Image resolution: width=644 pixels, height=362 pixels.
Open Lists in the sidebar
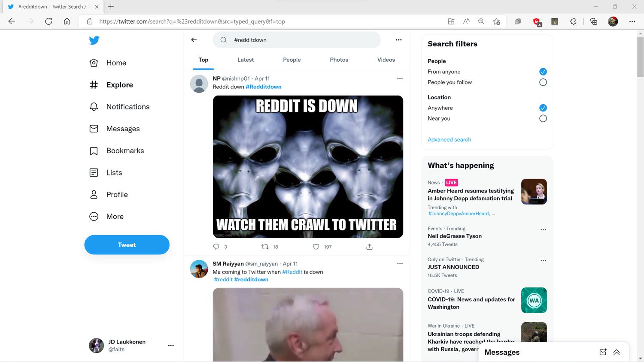[x=106, y=172]
